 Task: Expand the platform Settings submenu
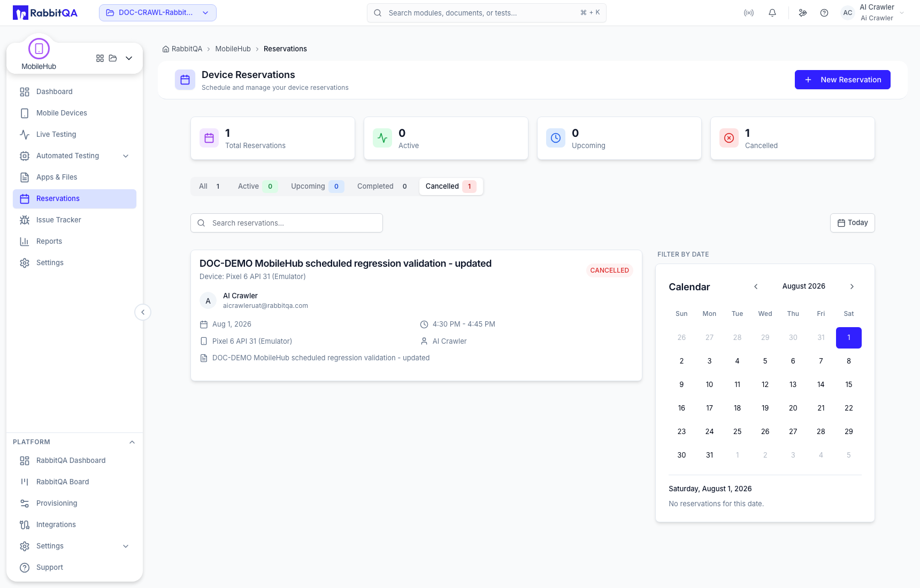(x=126, y=546)
